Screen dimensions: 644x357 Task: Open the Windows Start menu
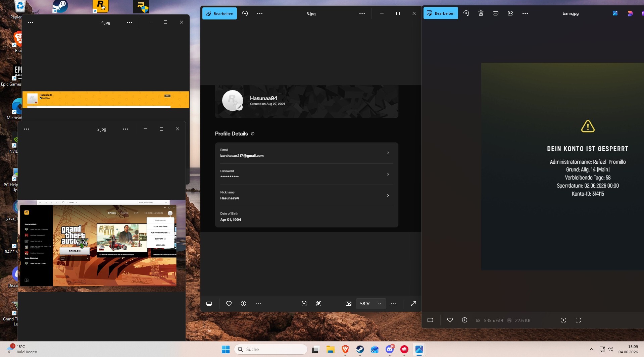226,349
